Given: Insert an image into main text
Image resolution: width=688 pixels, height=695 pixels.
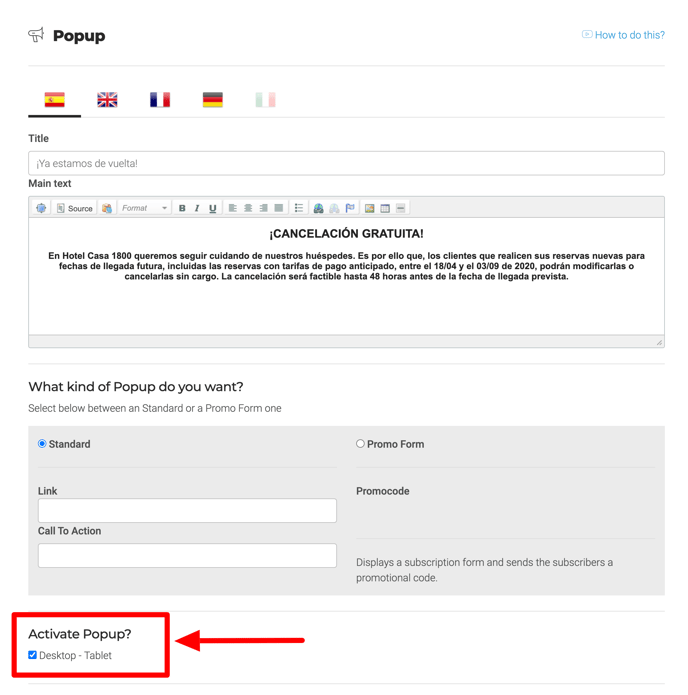Looking at the screenshot, I should point(369,208).
